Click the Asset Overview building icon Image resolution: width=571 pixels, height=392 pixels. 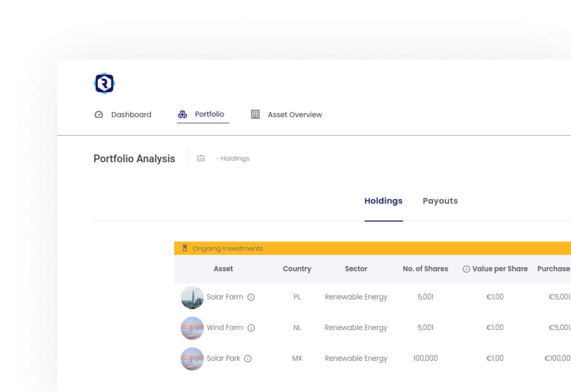[255, 114]
